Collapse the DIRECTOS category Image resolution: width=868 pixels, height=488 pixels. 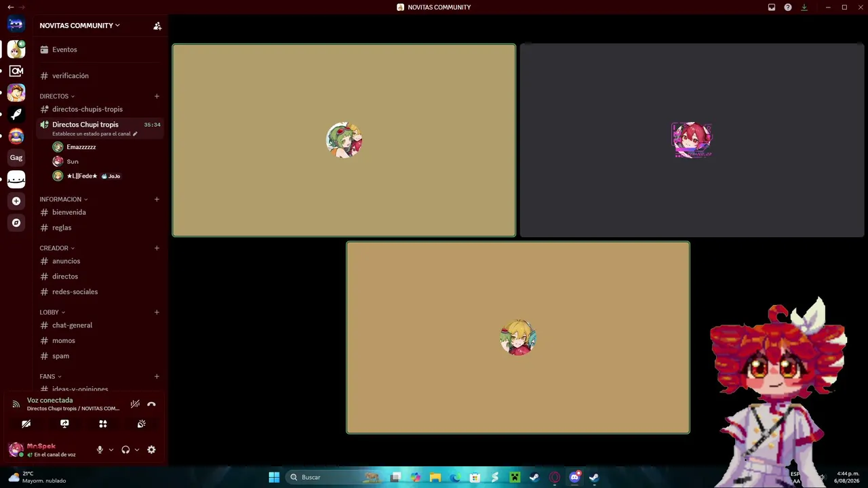57,96
